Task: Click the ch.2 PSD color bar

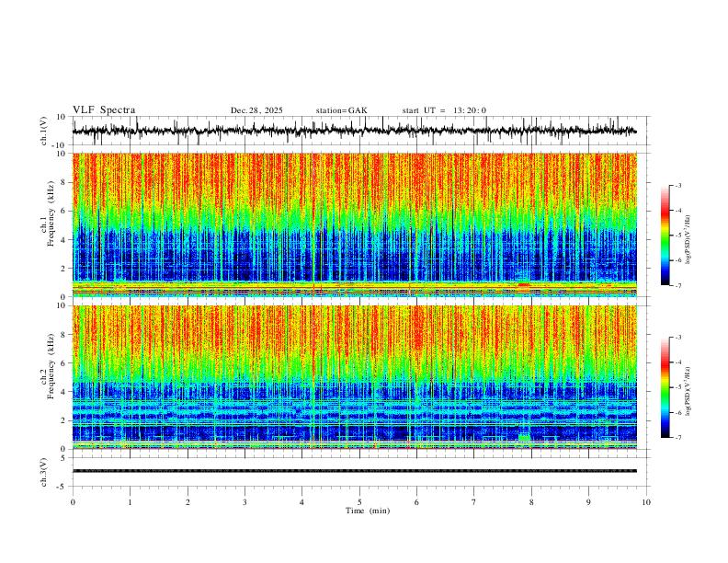Action: 665,387
